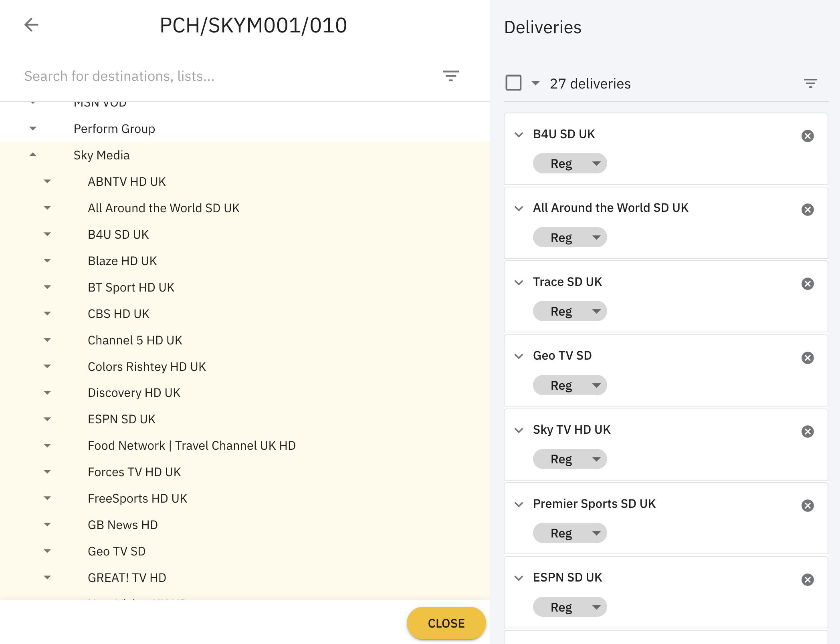Remove the B4U SD UK delivery
The height and width of the screenshot is (644, 840).
pyautogui.click(x=808, y=136)
